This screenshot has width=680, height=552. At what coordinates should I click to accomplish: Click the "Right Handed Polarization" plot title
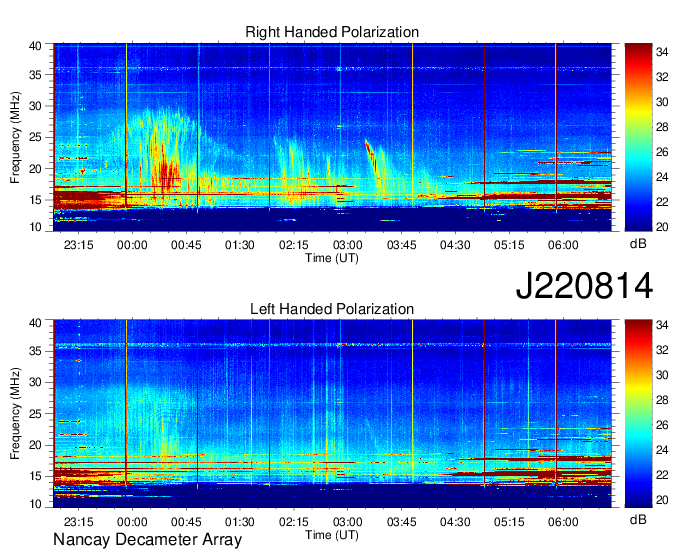332,32
